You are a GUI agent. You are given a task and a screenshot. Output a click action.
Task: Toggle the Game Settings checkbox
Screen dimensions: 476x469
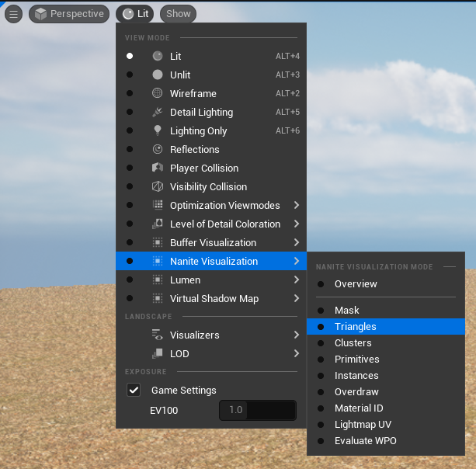134,390
